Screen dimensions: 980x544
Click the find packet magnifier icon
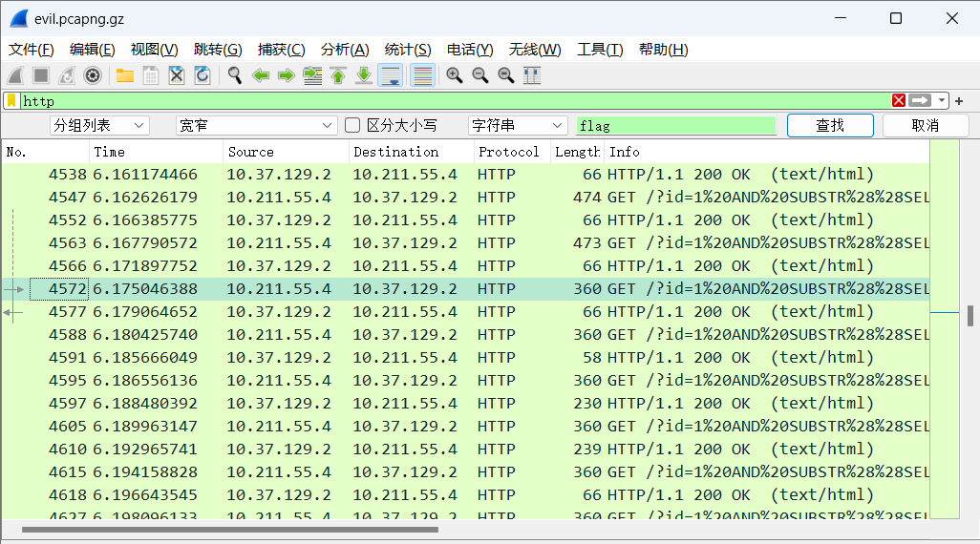coord(234,75)
